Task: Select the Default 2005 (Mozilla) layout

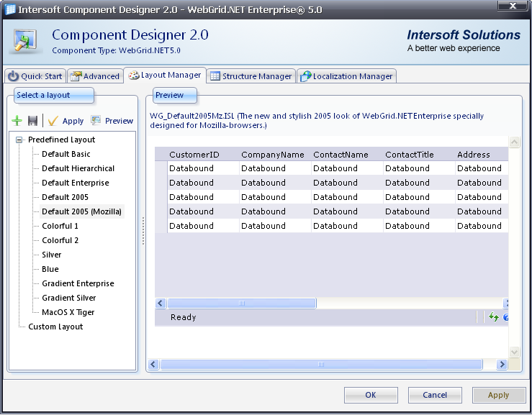Action: (82, 211)
